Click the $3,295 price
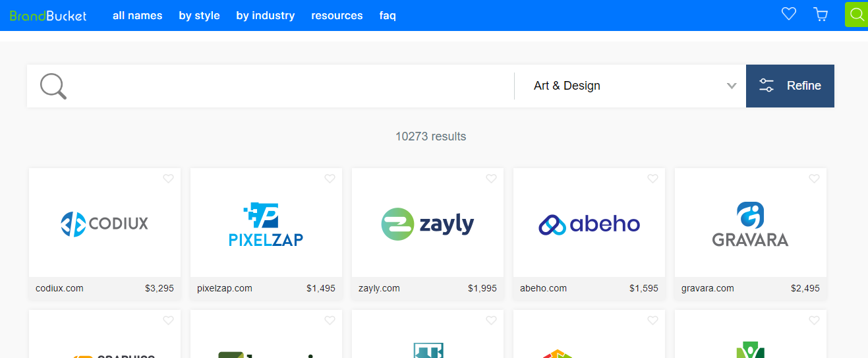The width and height of the screenshot is (868, 358). point(159,288)
